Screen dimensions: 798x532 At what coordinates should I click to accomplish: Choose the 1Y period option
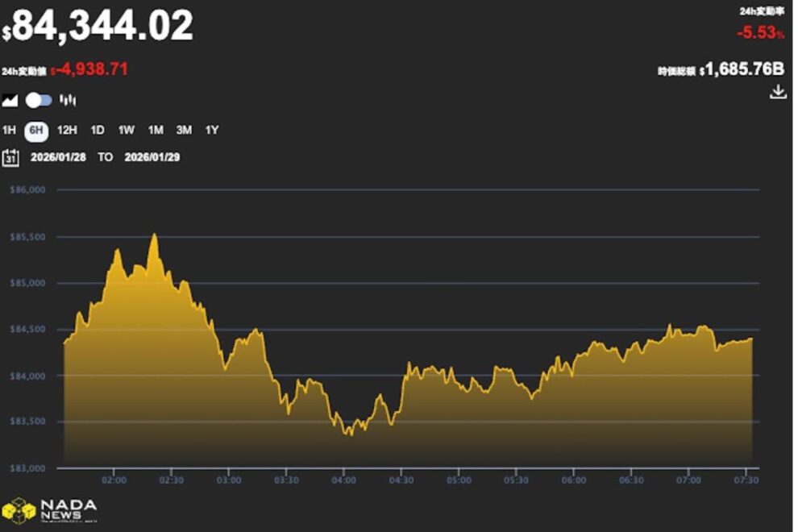(211, 129)
